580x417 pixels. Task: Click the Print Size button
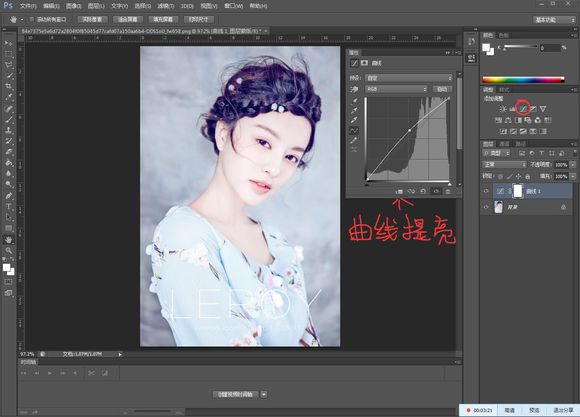coord(199,20)
